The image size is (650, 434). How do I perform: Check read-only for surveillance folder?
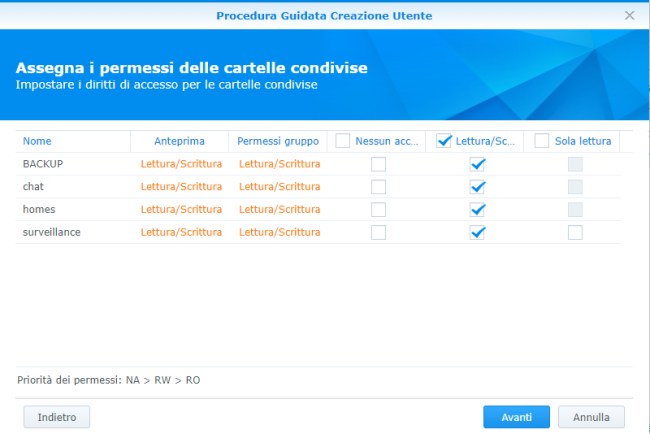tap(575, 233)
